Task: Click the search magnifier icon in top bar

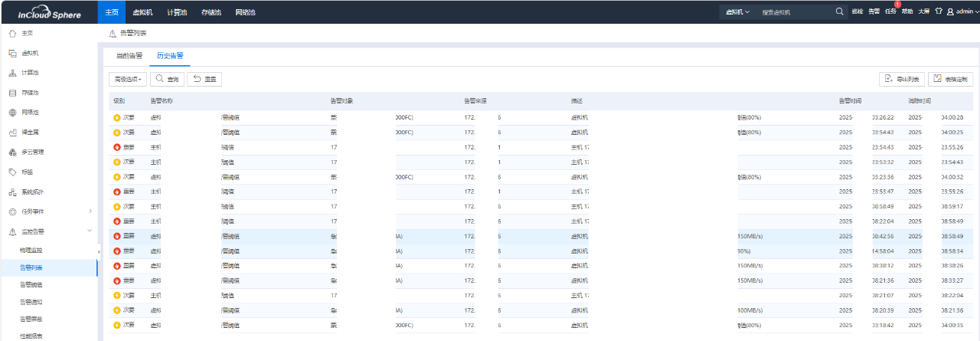Action: pyautogui.click(x=840, y=11)
